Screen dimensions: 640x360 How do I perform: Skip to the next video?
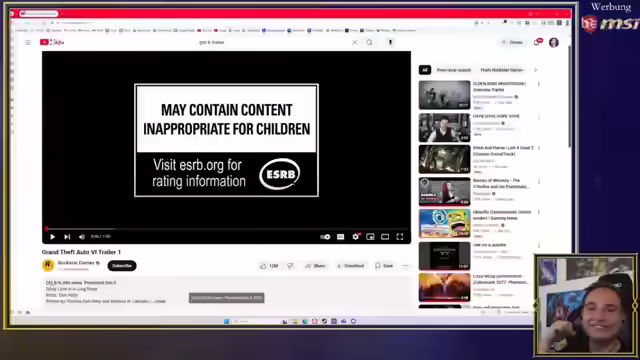coord(67,237)
